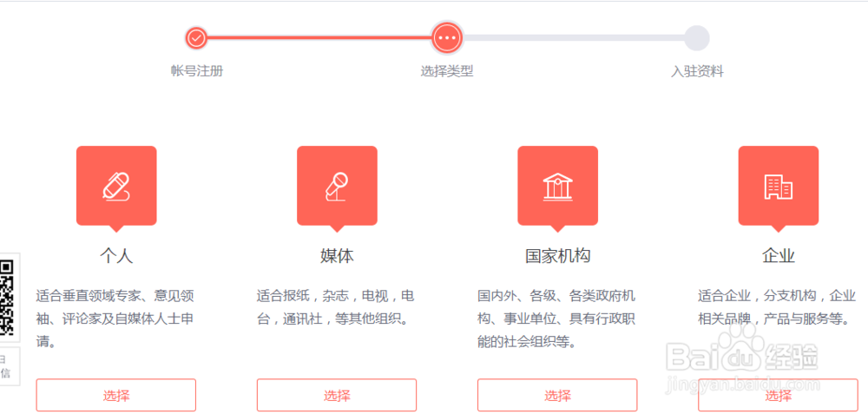Click the QR code on the left edge
This screenshot has width=868, height=414.
(x=6, y=297)
